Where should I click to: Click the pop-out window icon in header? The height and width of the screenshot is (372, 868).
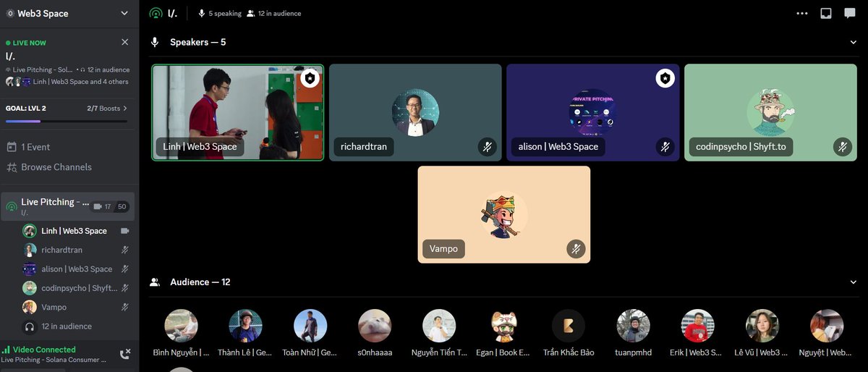[x=826, y=13]
